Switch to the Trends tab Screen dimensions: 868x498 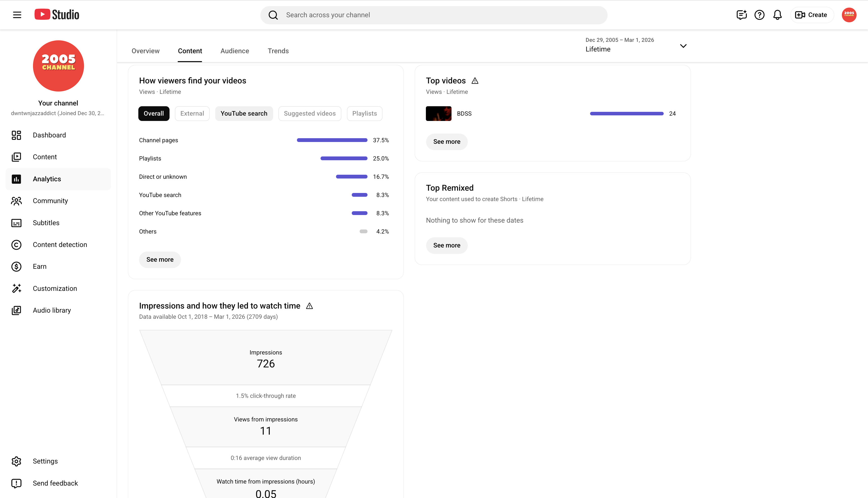click(278, 51)
